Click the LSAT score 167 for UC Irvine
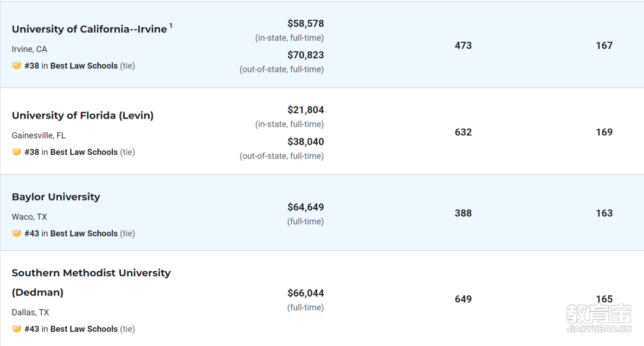This screenshot has width=644, height=346. tap(604, 45)
